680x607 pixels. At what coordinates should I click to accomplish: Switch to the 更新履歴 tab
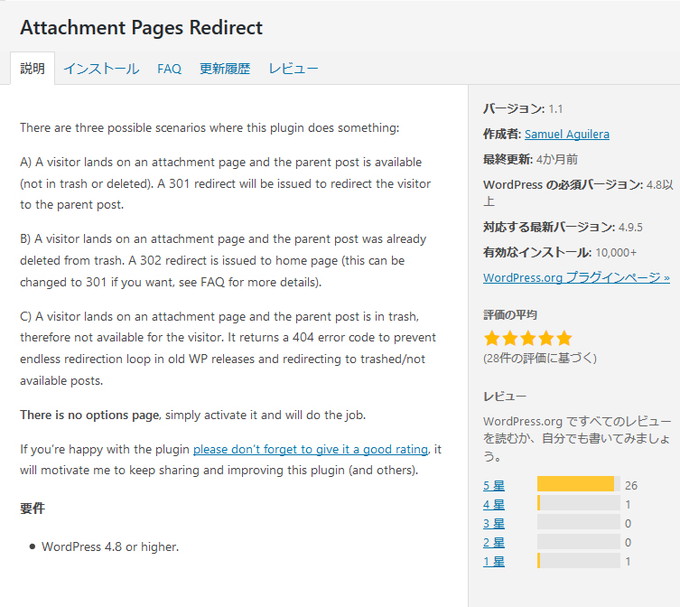(225, 69)
